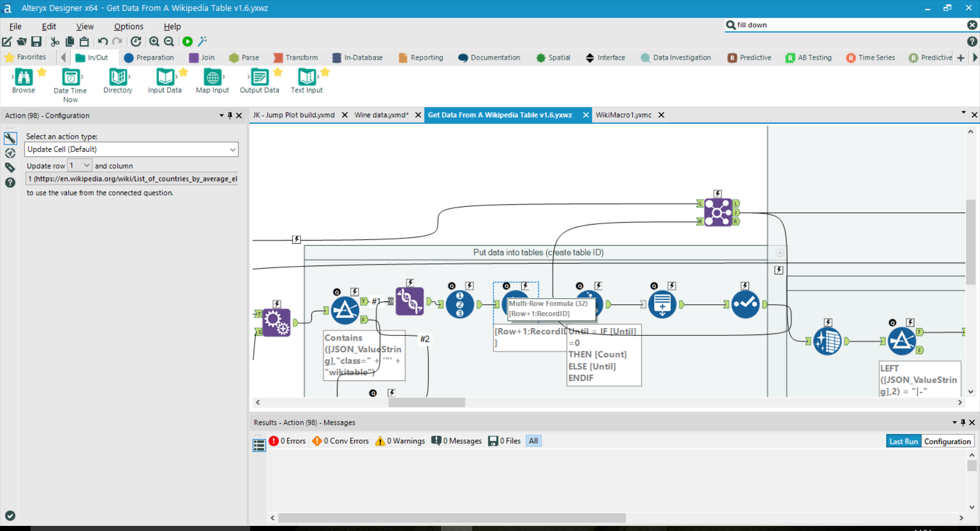Click the Save workflow icon
The width and height of the screenshot is (980, 531).
point(36,42)
